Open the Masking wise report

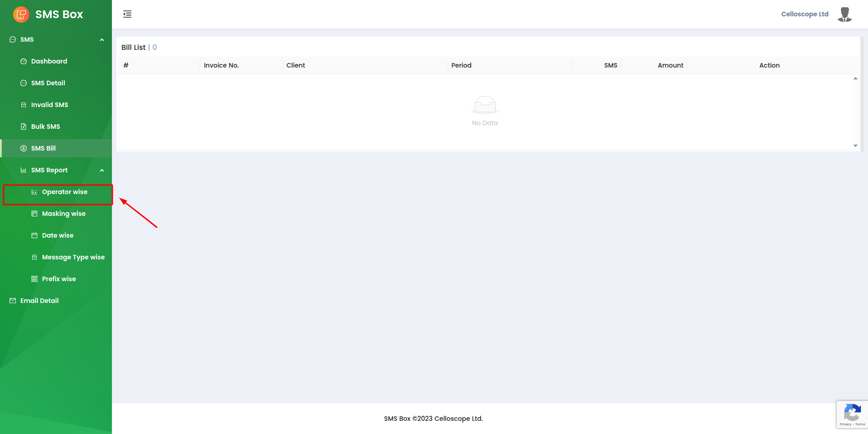pos(63,214)
